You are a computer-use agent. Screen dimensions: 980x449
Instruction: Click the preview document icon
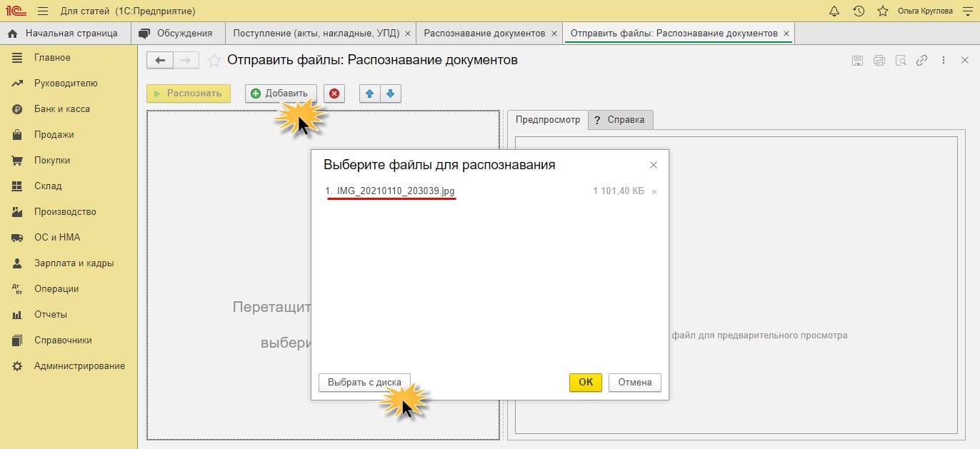901,61
